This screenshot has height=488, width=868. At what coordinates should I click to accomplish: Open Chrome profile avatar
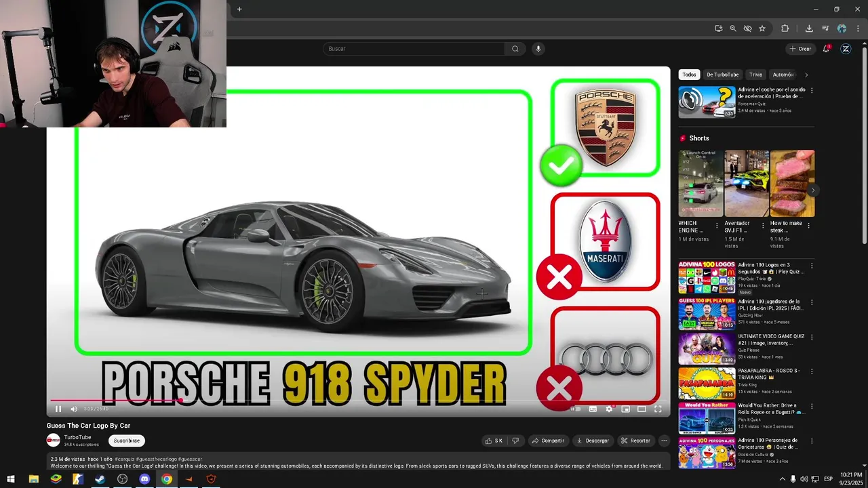[x=842, y=28]
